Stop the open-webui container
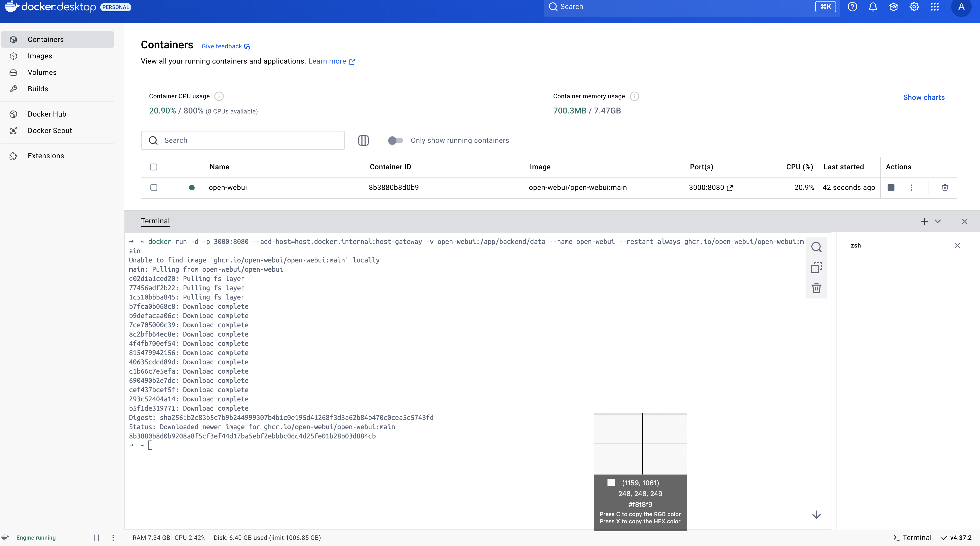The height and width of the screenshot is (546, 980). tap(891, 187)
